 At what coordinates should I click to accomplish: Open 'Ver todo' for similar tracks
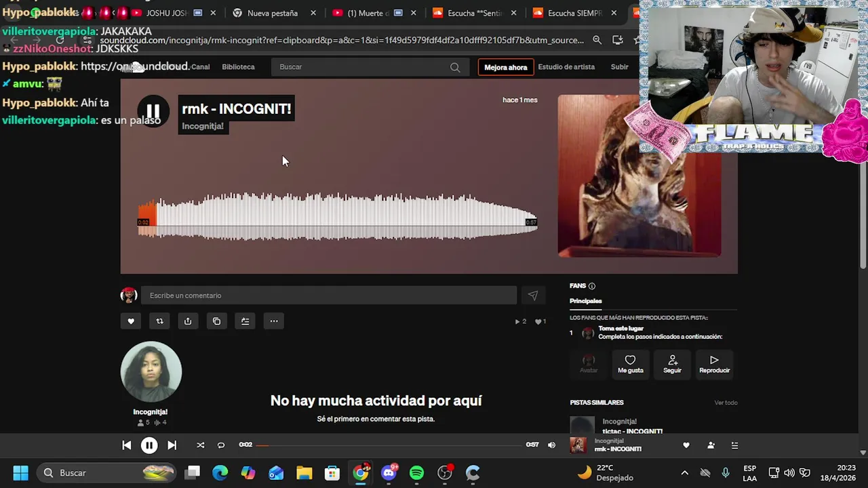click(726, 403)
